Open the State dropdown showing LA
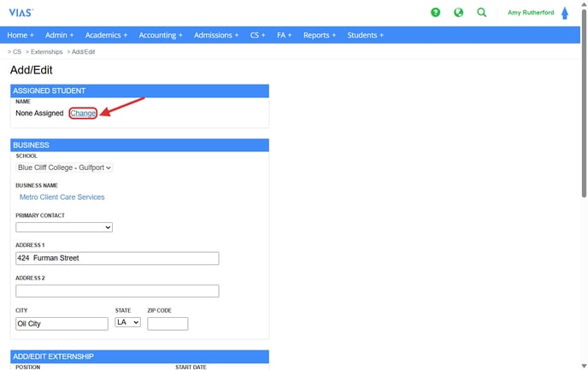Image resolution: width=588 pixels, height=370 pixels. click(x=127, y=323)
